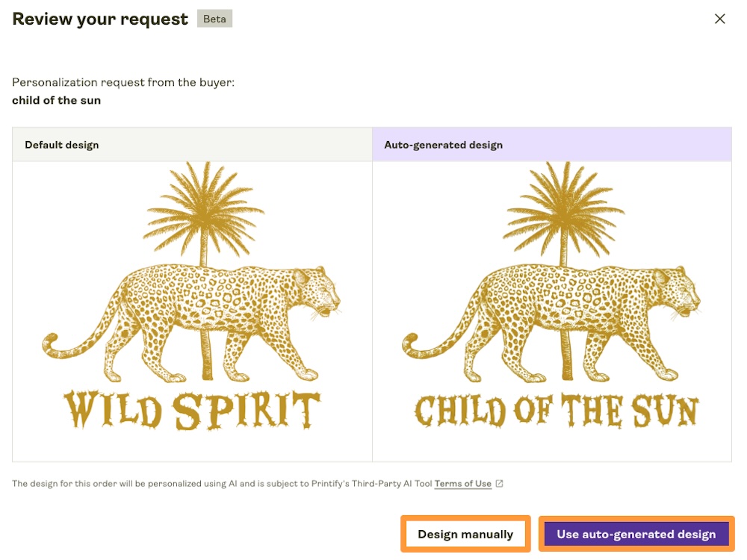
Task: Click the buyer request text child of the sun
Action: point(57,100)
